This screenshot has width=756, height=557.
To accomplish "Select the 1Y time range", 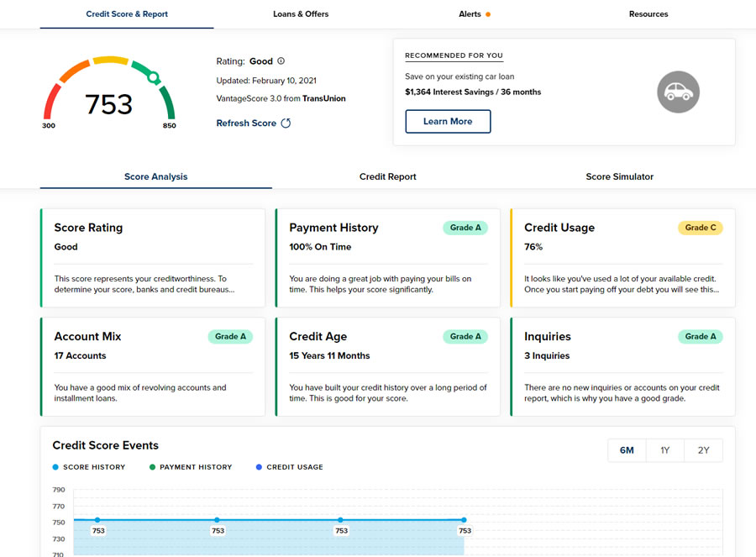I will pos(664,450).
